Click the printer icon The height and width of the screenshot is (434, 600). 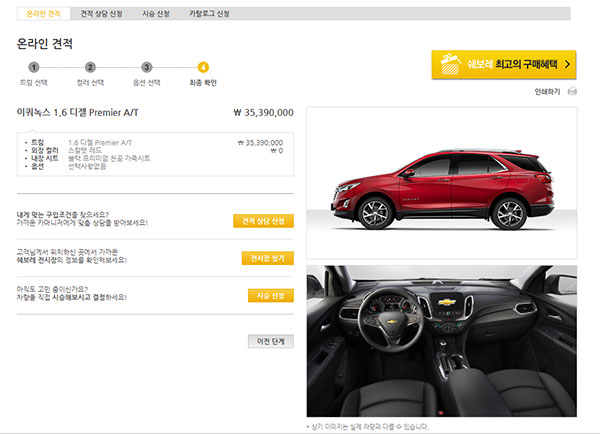tap(572, 91)
